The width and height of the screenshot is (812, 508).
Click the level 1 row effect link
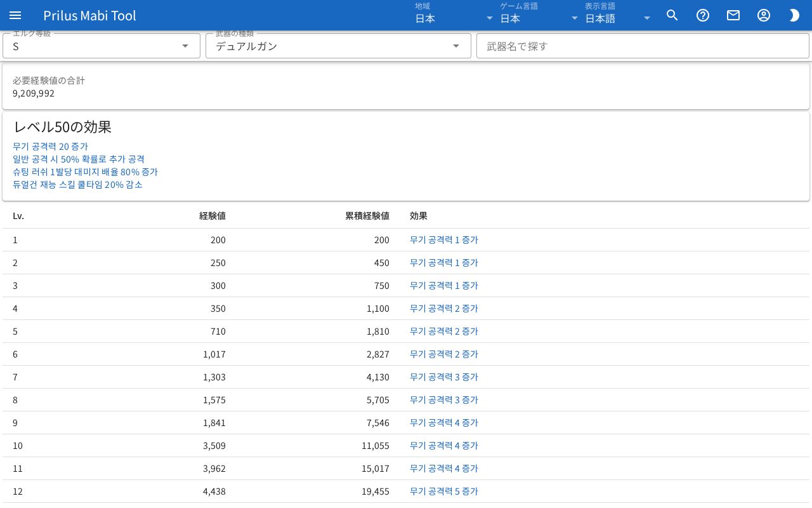pyautogui.click(x=443, y=240)
